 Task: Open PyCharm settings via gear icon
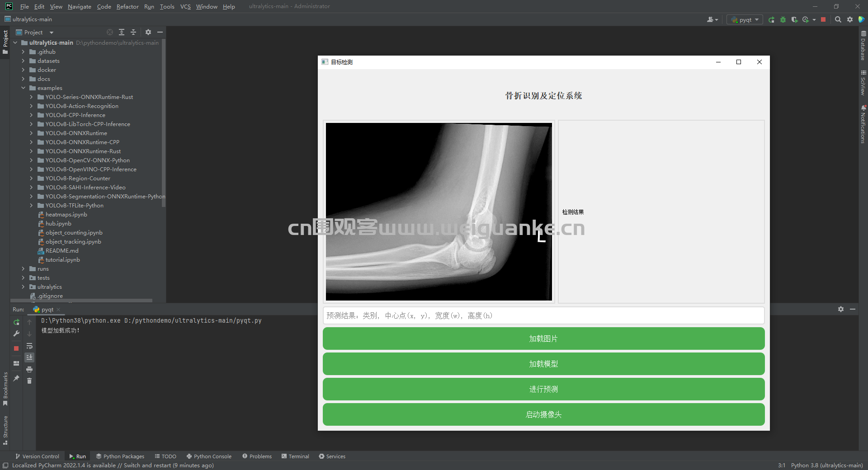850,19
